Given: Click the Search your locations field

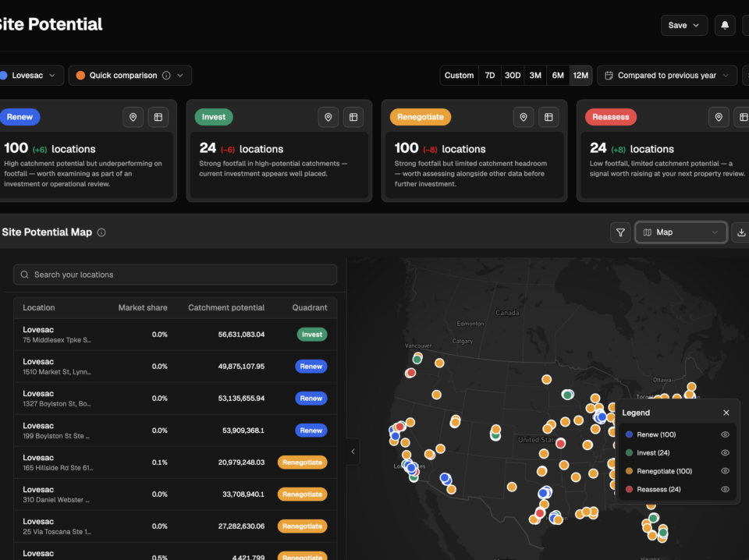Looking at the screenshot, I should tap(176, 275).
